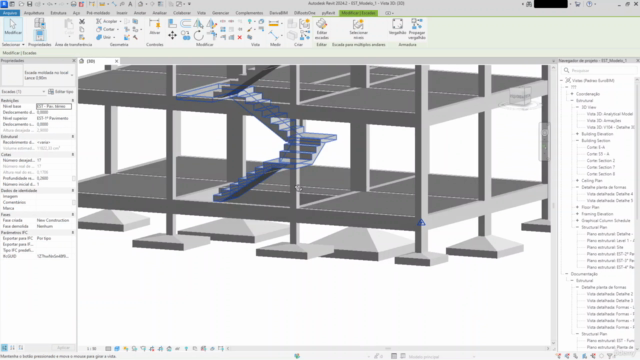The height and width of the screenshot is (360, 640).
Task: Click the Save icon in quick access toolbar
Action: click(29, 4)
